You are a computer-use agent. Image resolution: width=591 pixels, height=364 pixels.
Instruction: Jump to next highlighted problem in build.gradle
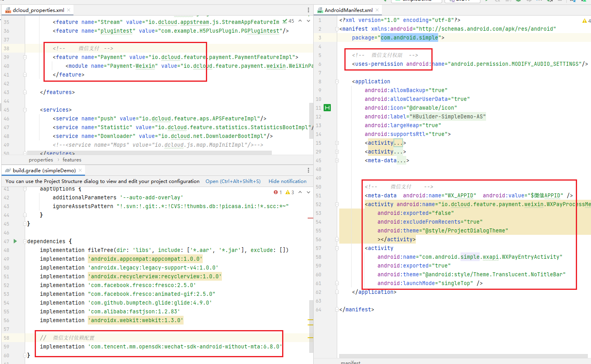point(308,192)
